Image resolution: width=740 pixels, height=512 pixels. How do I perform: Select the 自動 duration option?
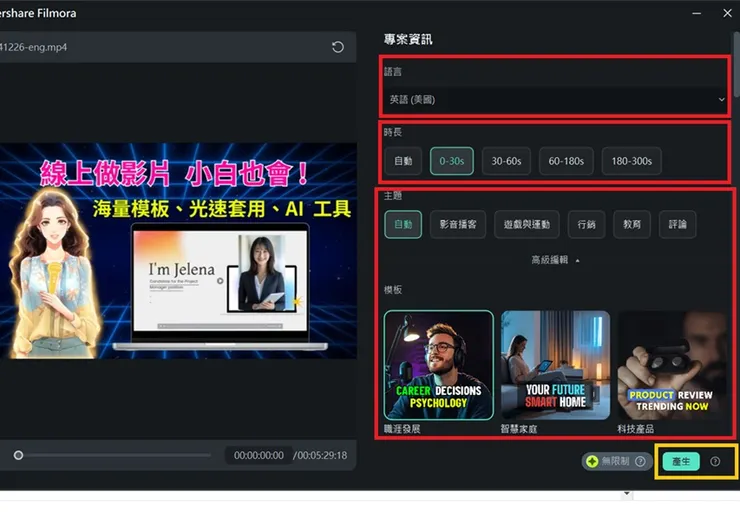403,161
